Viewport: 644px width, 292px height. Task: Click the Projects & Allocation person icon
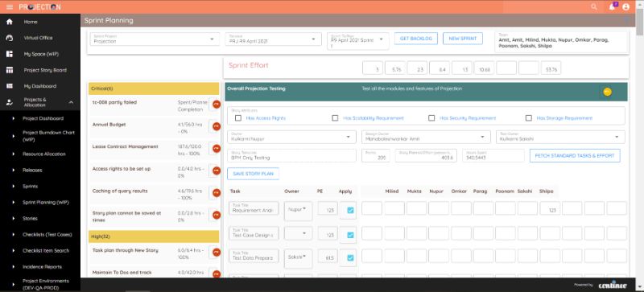pyautogui.click(x=10, y=102)
